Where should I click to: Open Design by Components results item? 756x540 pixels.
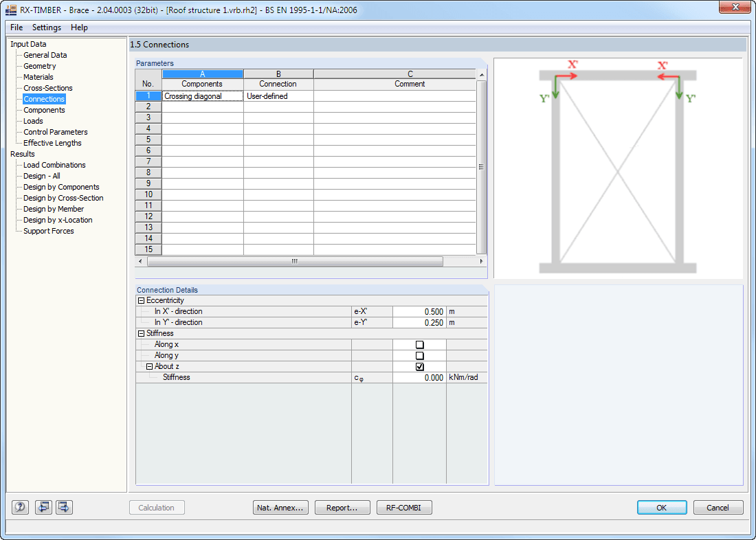61,187
